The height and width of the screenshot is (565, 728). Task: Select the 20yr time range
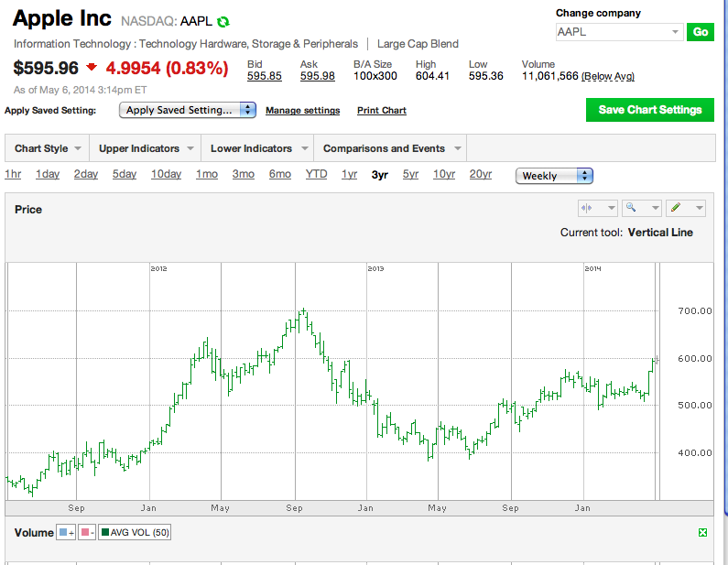tap(481, 174)
